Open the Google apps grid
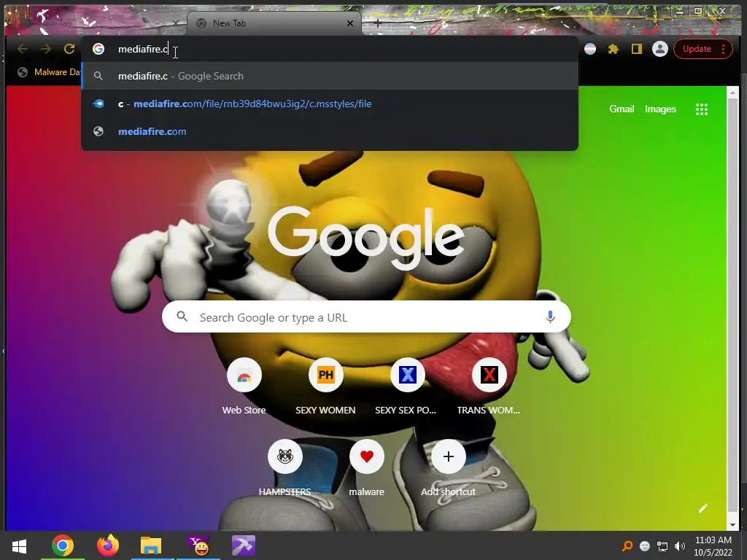This screenshot has height=560, width=747. [x=701, y=109]
